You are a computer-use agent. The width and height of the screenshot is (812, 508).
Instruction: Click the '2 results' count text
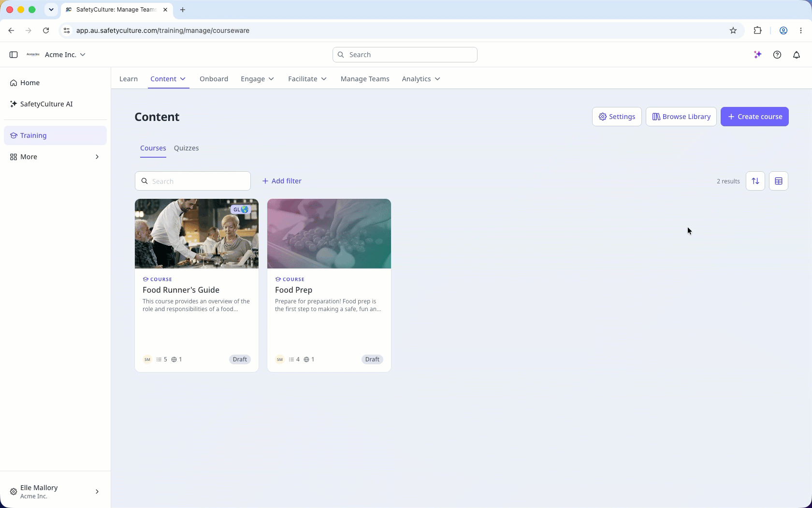tap(728, 181)
